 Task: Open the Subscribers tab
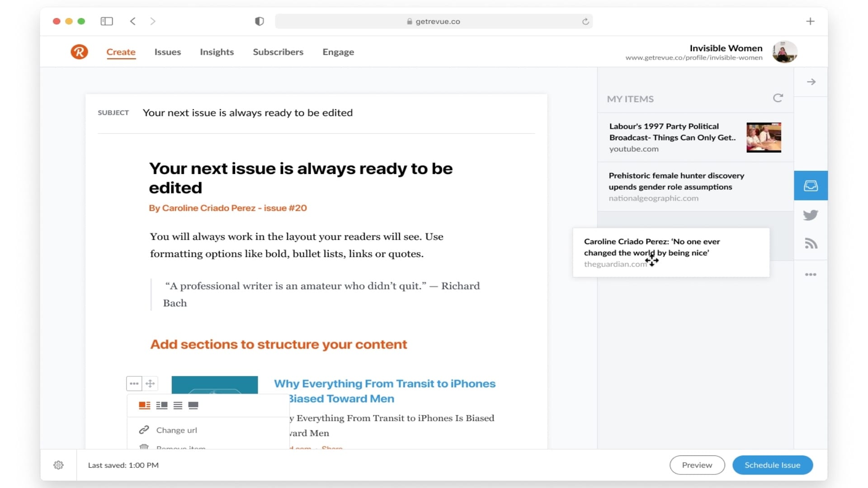click(278, 52)
